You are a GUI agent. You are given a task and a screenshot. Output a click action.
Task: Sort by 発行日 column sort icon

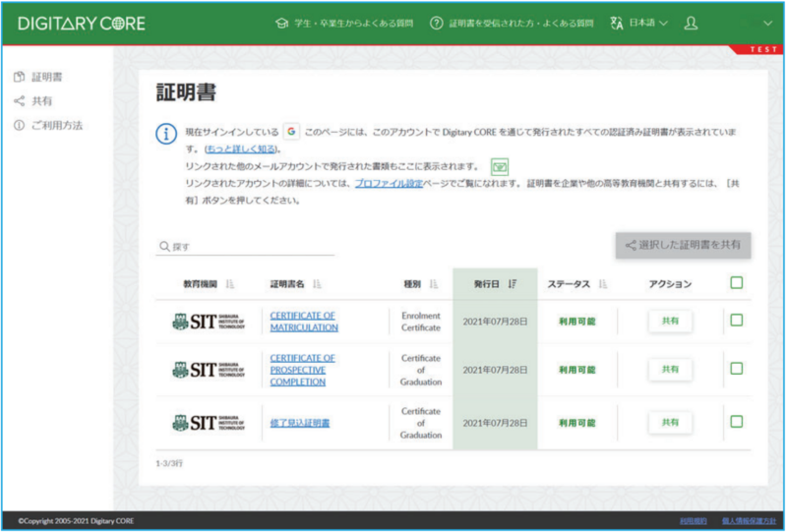pos(513,284)
